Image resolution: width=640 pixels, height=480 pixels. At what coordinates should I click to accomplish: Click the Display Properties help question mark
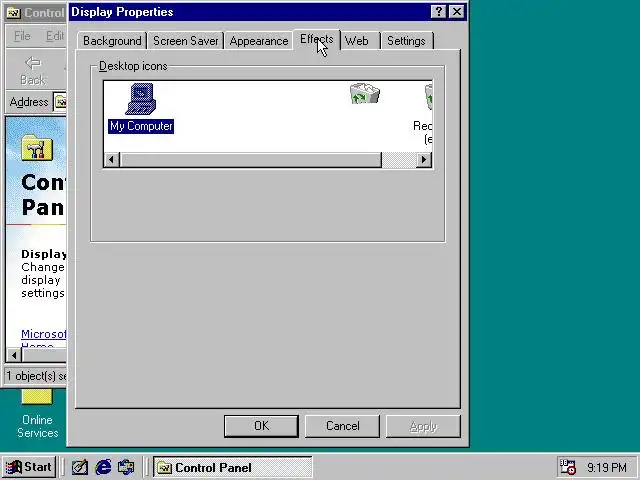[x=438, y=12]
